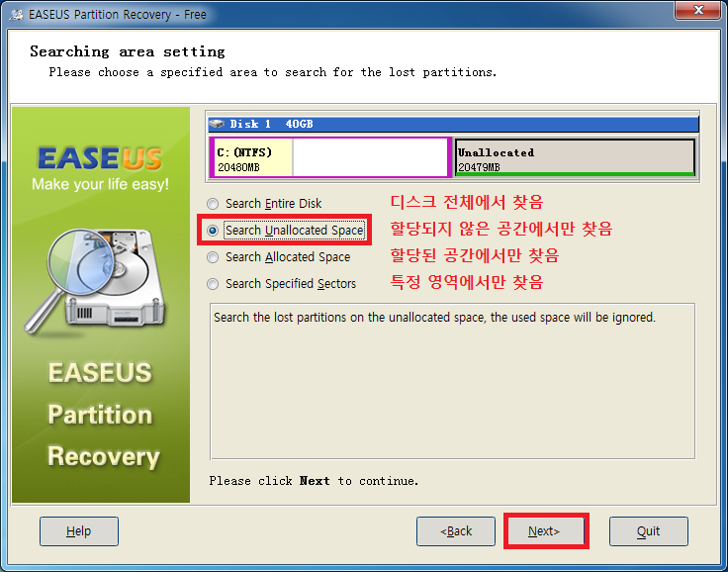Select the C: (NTFS) partition block
The width and height of the screenshot is (728, 572).
(330, 157)
